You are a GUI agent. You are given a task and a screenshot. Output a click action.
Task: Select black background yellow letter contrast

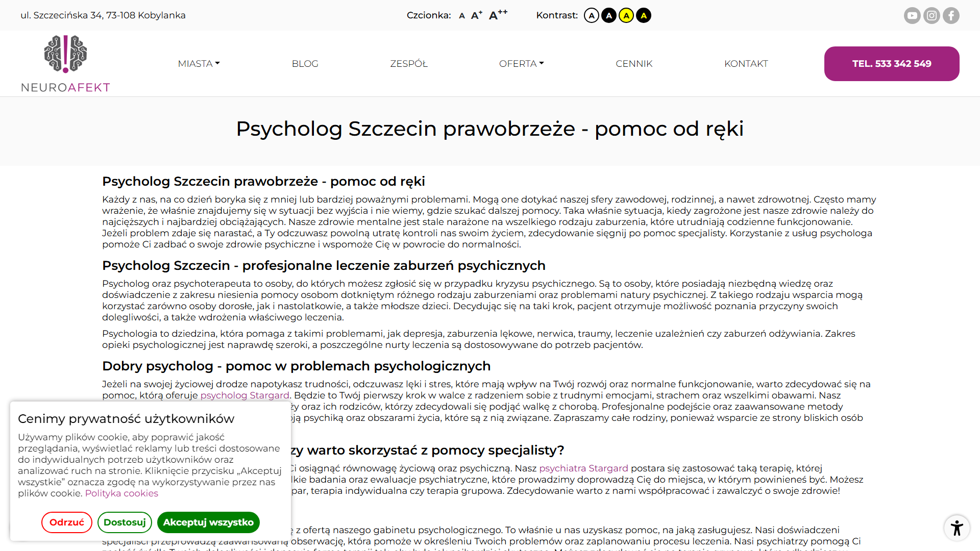(x=644, y=15)
